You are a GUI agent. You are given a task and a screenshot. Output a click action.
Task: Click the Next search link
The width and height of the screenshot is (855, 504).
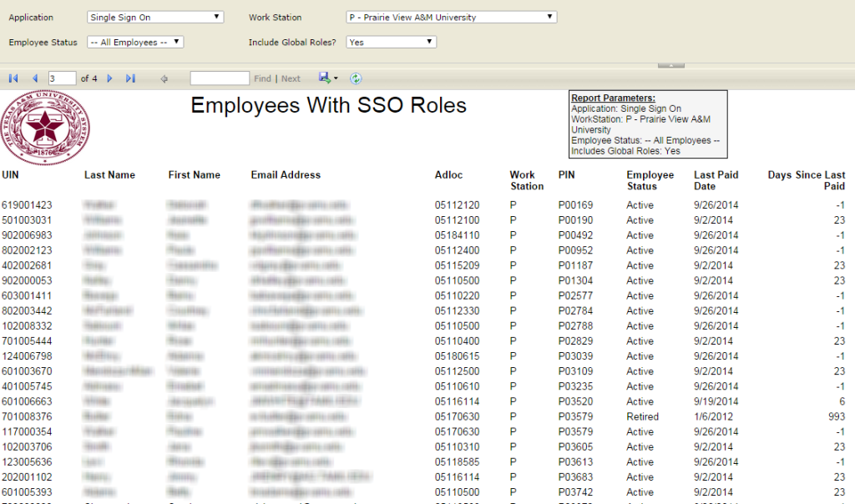291,78
